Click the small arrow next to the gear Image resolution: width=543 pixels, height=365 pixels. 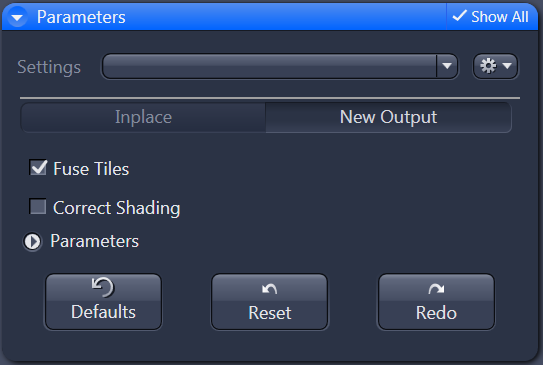click(x=507, y=66)
